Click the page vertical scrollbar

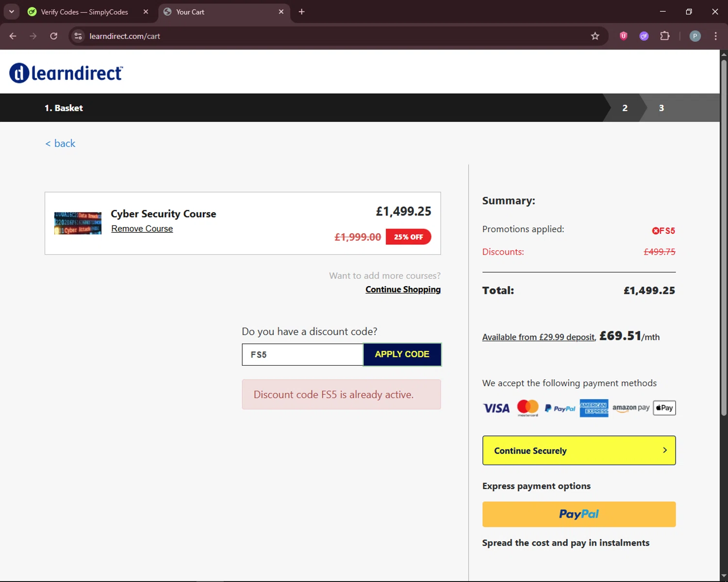pyautogui.click(x=724, y=238)
